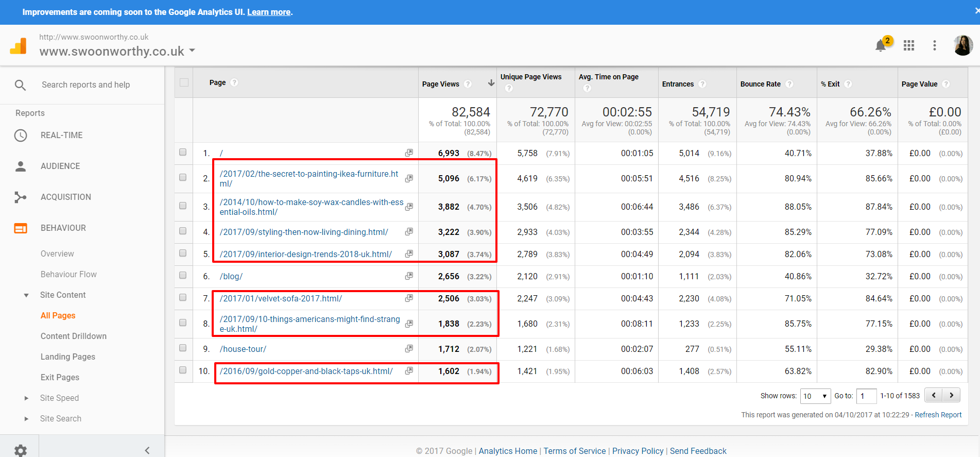The image size is (980, 457).
Task: Open the notifications bell icon
Action: pos(881,46)
